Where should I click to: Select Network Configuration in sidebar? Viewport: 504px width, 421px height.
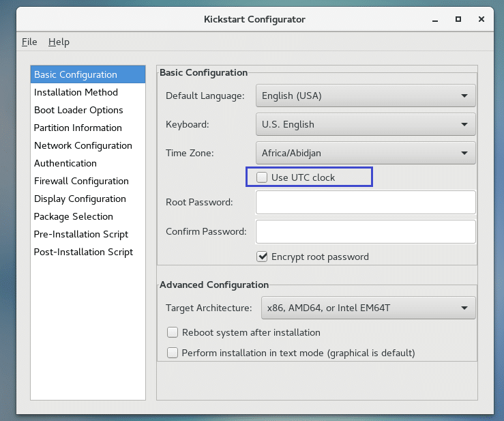pos(83,145)
